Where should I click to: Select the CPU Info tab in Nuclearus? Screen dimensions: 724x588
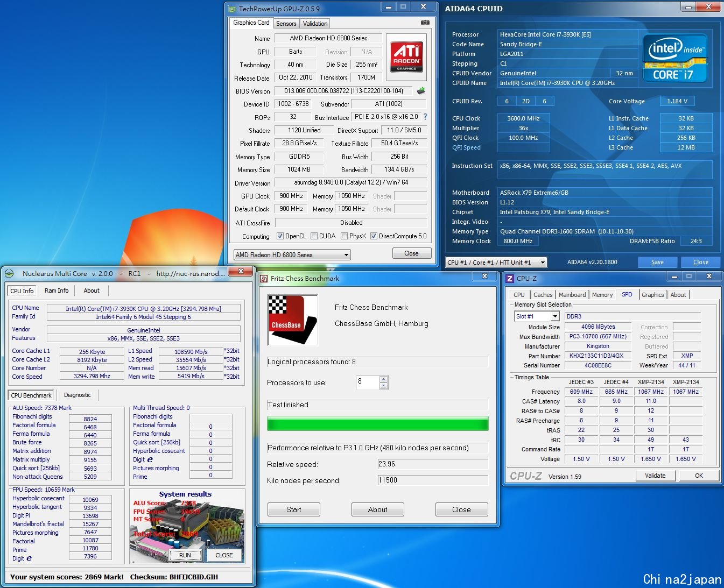point(22,291)
